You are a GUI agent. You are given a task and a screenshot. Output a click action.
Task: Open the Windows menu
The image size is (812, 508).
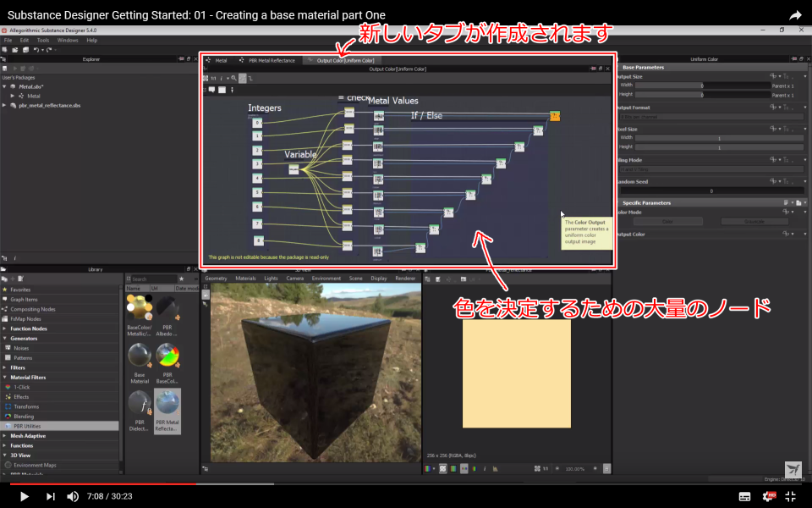[68, 40]
